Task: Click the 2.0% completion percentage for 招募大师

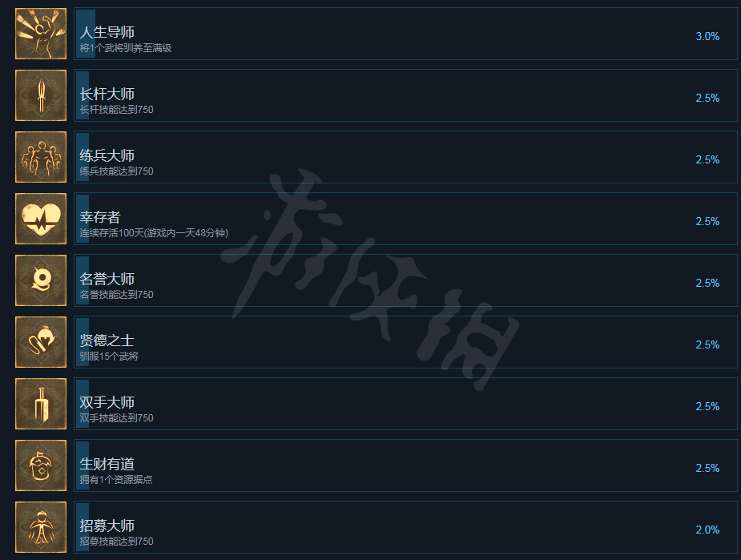Action: (707, 530)
